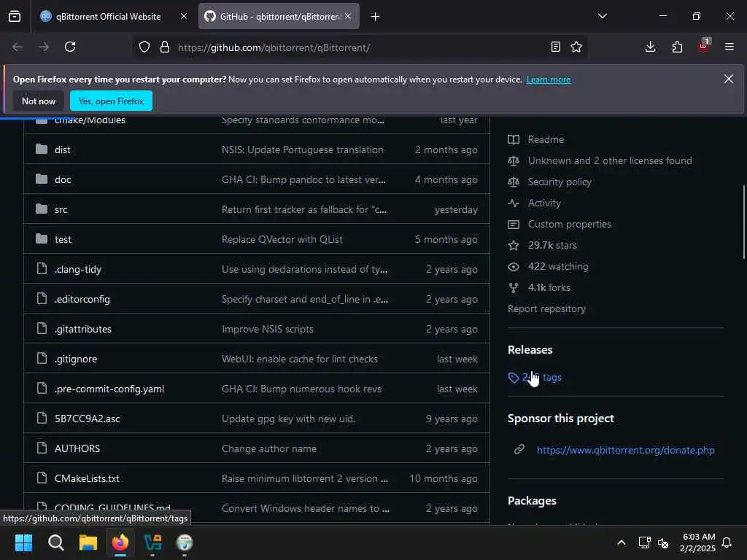The image size is (747, 560).
Task: Click the page vertical scrollbar thumb
Action: tap(743, 222)
